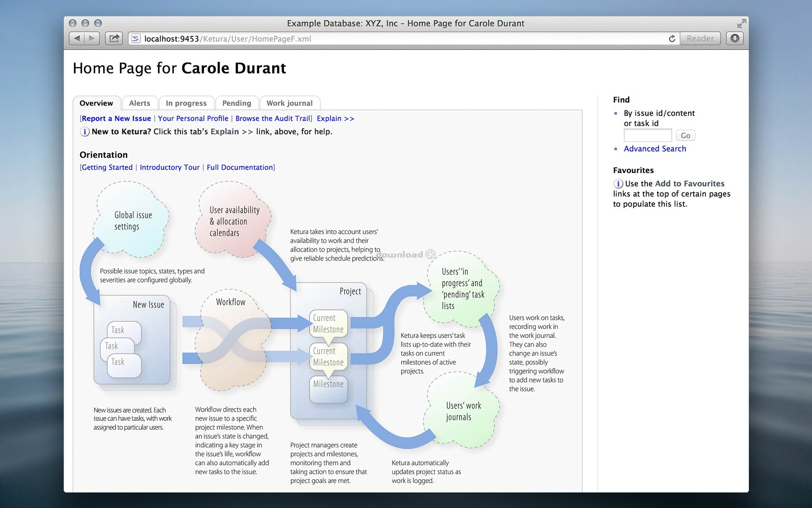This screenshot has height=508, width=812.
Task: Click the 'By issue id/content or task id' label
Action: [659, 118]
